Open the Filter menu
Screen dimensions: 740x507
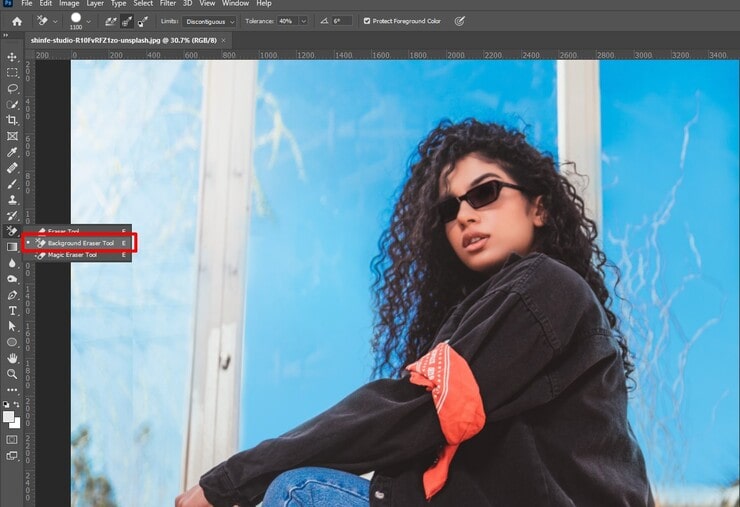pyautogui.click(x=168, y=3)
